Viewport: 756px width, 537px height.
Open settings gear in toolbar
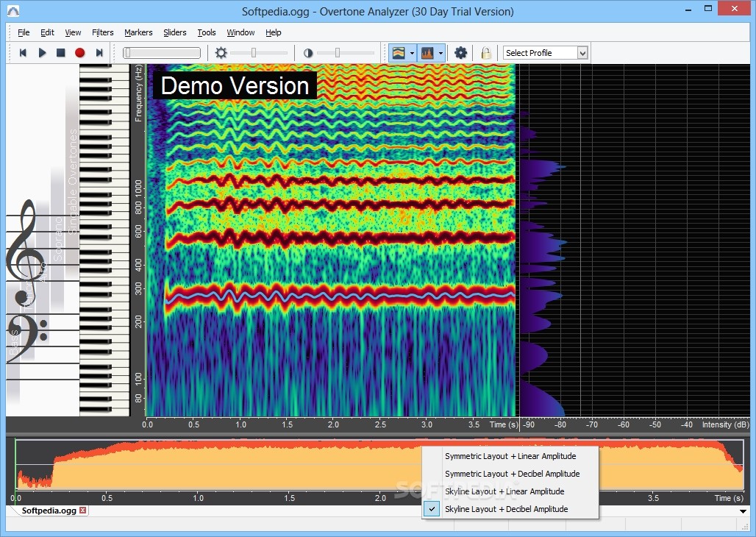(461, 53)
